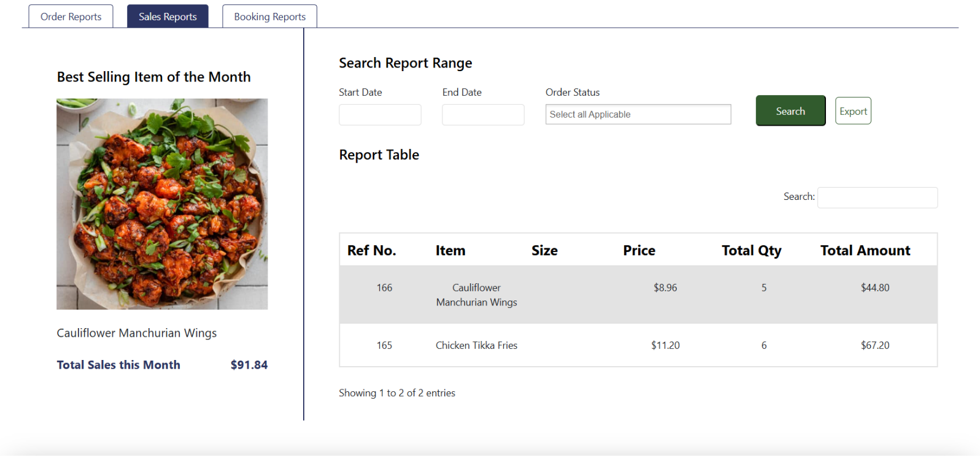Open the Order Reports tab
980x463 pixels.
pyautogui.click(x=71, y=17)
